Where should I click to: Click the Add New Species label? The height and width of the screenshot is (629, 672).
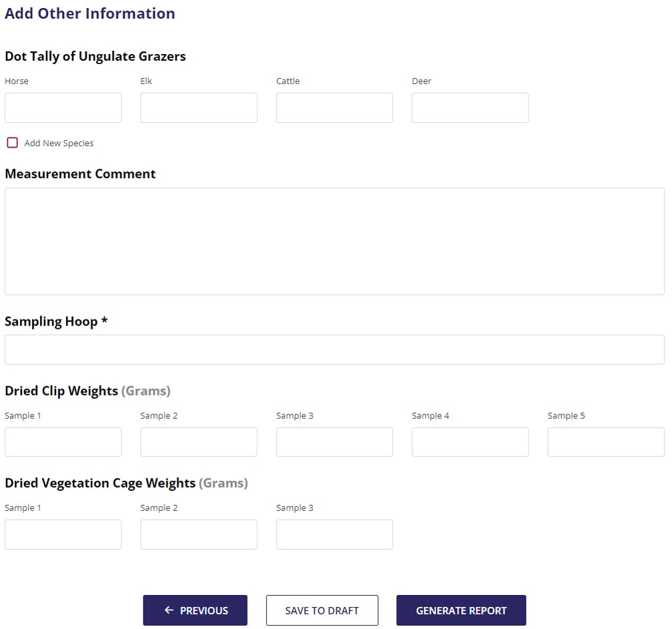59,143
